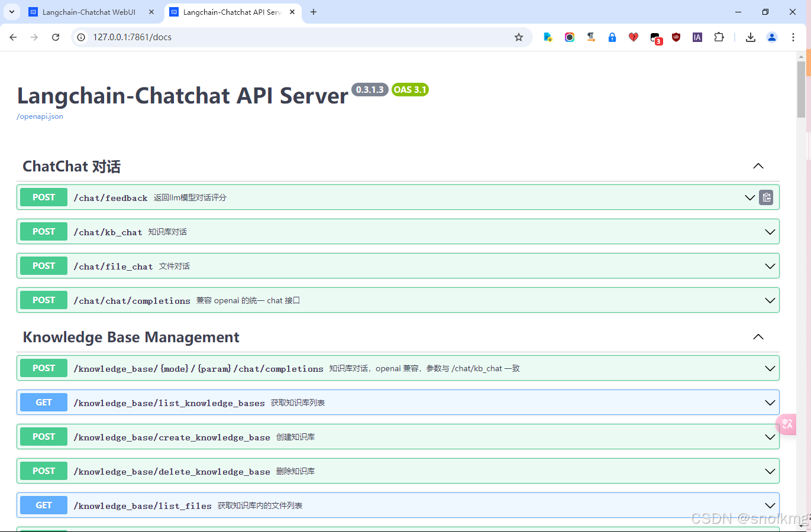Click the floating translate widget on the right edge
Image resolution: width=811 pixels, height=532 pixels.
[x=786, y=424]
